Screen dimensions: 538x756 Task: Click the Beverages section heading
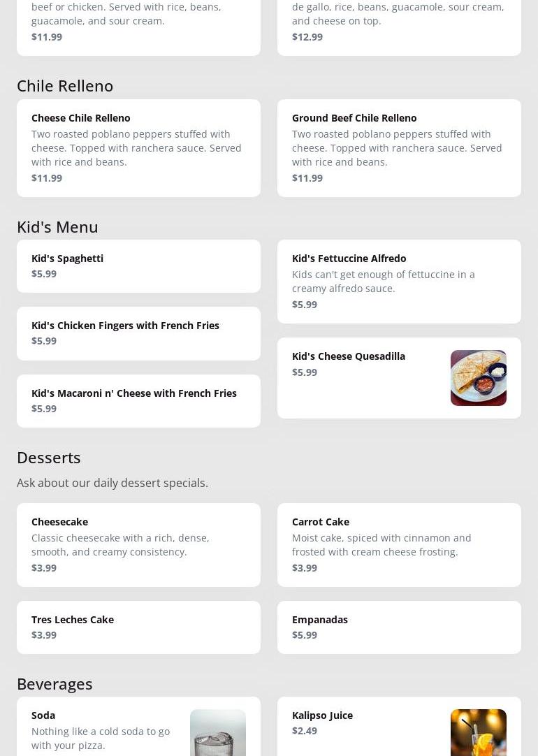coord(54,684)
